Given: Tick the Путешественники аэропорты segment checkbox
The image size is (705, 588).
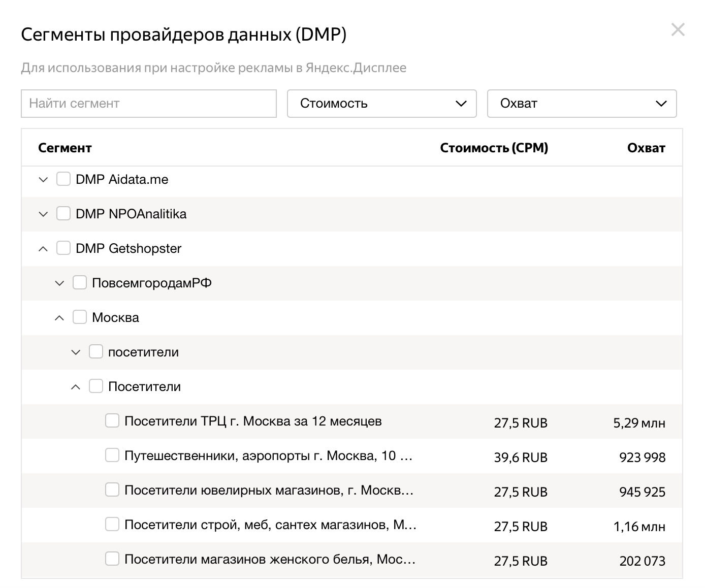Looking at the screenshot, I should [112, 455].
